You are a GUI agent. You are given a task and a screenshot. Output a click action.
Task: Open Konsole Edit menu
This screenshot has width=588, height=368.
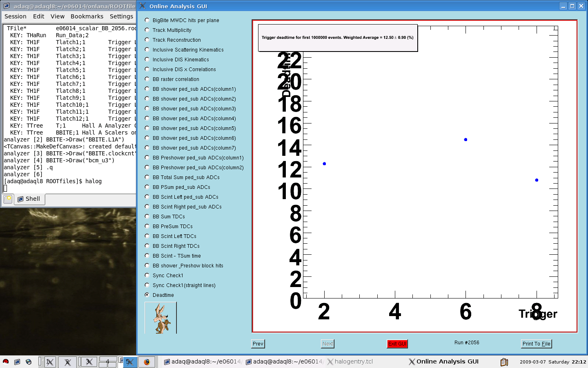[39, 16]
